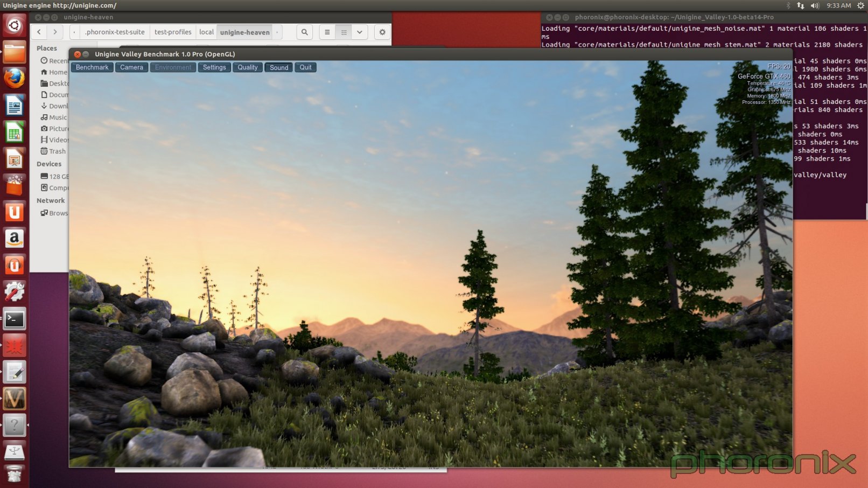This screenshot has width=868, height=488.
Task: Open Pictures in Places sidebar
Action: point(54,129)
